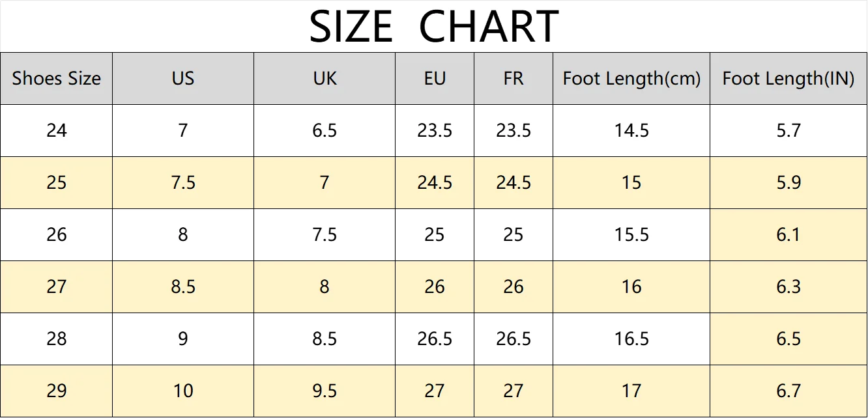Select foot length 6.1 inch cell
Screen dimensions: 868x418
click(x=788, y=235)
